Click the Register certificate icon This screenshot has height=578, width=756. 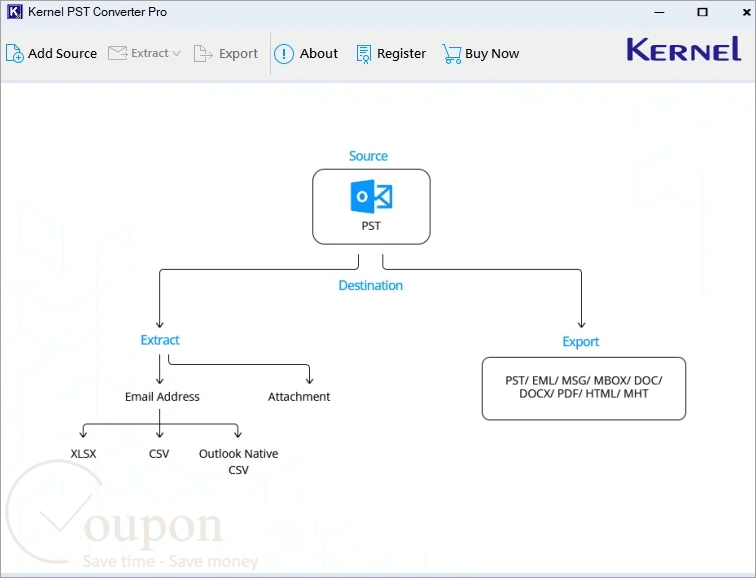pyautogui.click(x=364, y=54)
